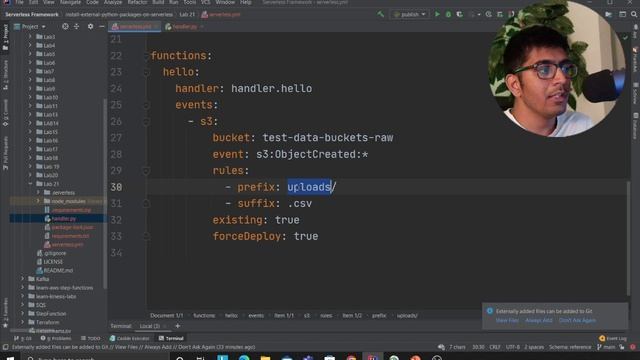Click the Search Everywhere magnifier icon

634,14
